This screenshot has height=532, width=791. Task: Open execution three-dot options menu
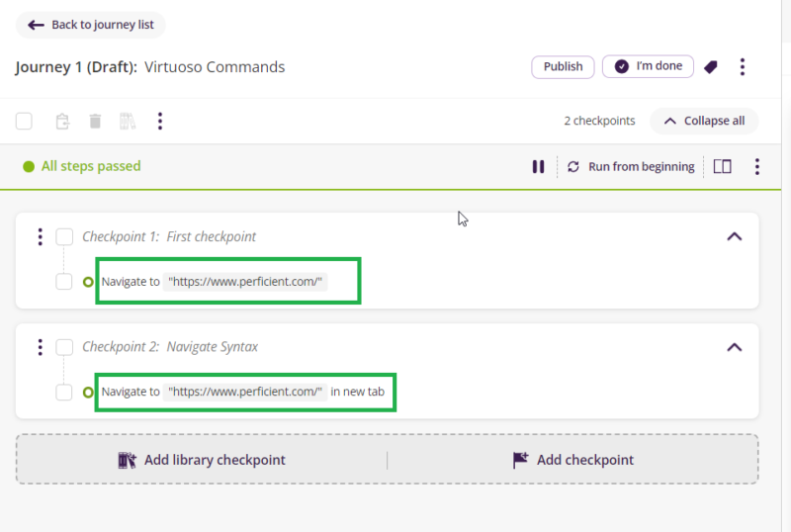pos(756,167)
